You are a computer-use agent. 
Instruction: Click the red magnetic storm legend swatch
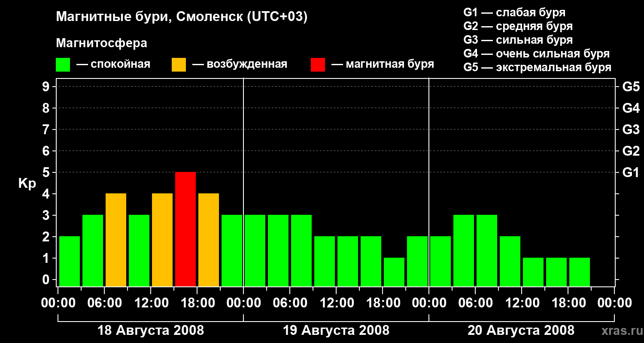[x=318, y=65]
